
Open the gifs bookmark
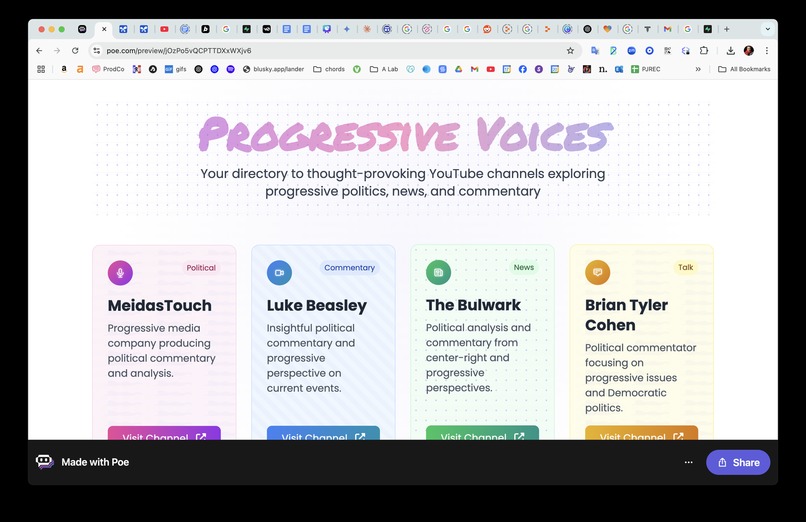(175, 69)
